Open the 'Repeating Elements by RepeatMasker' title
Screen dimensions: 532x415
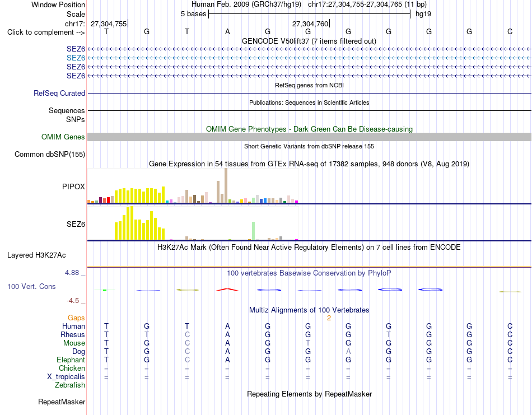[x=309, y=394]
